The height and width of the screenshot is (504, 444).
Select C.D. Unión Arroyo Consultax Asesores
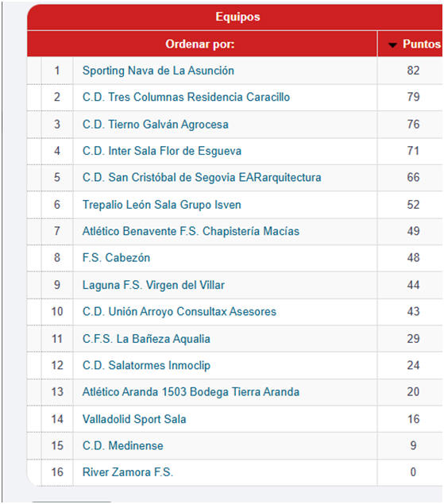(x=180, y=311)
